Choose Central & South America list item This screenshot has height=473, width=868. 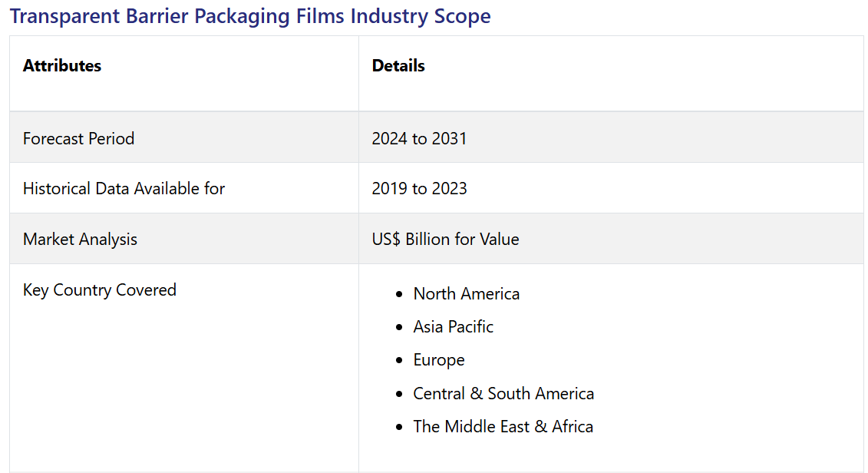[503, 393]
